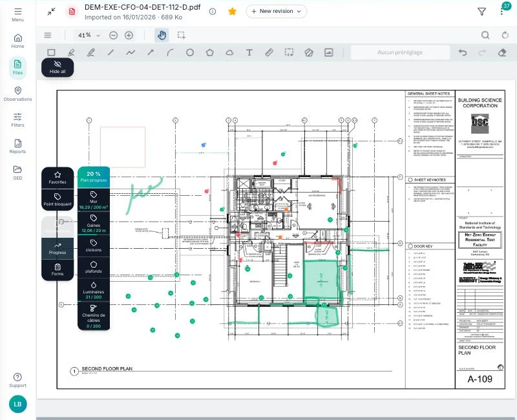517x420 pixels.
Task: Select the arc tool
Action: pos(170,52)
